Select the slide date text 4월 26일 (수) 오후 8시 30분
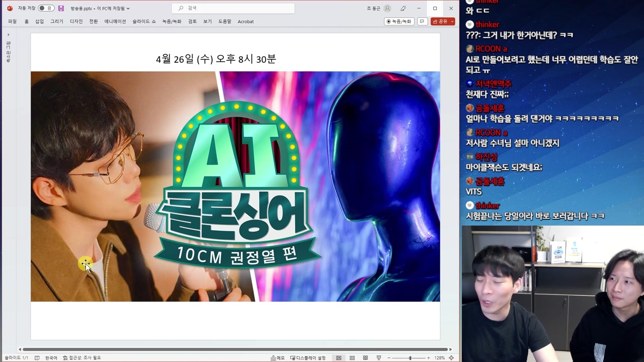644x362 pixels. pos(216,59)
